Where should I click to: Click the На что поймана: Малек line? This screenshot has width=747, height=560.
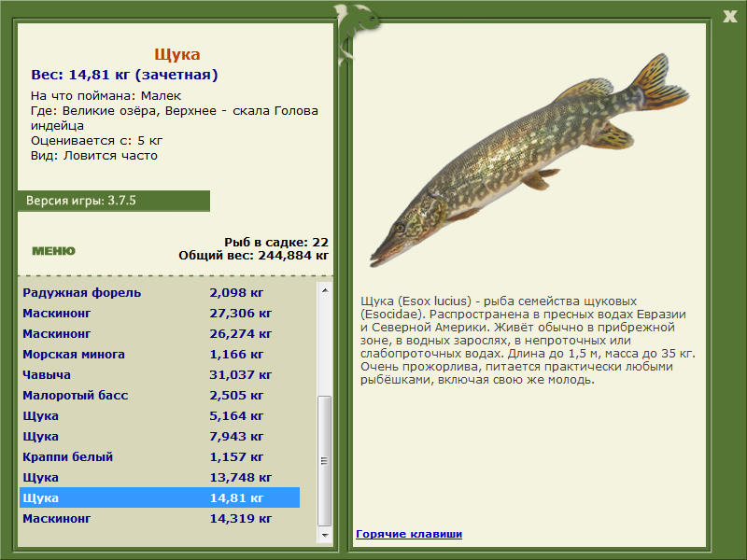click(x=106, y=96)
